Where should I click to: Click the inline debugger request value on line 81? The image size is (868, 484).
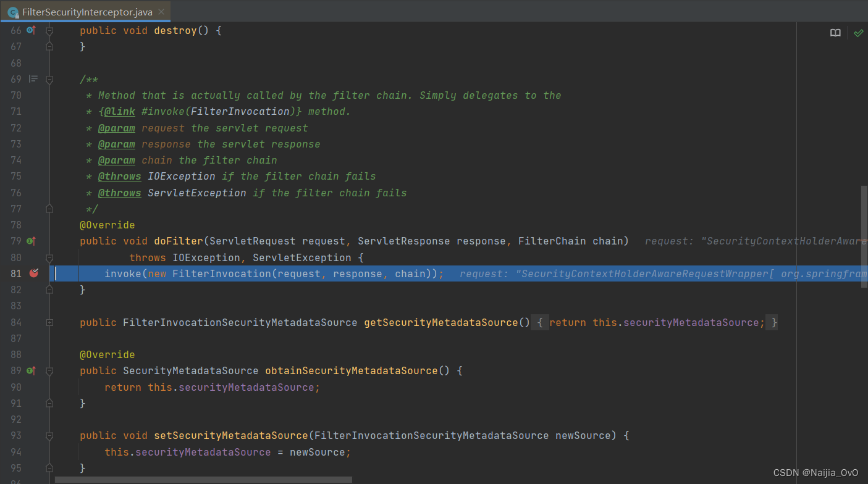664,273
